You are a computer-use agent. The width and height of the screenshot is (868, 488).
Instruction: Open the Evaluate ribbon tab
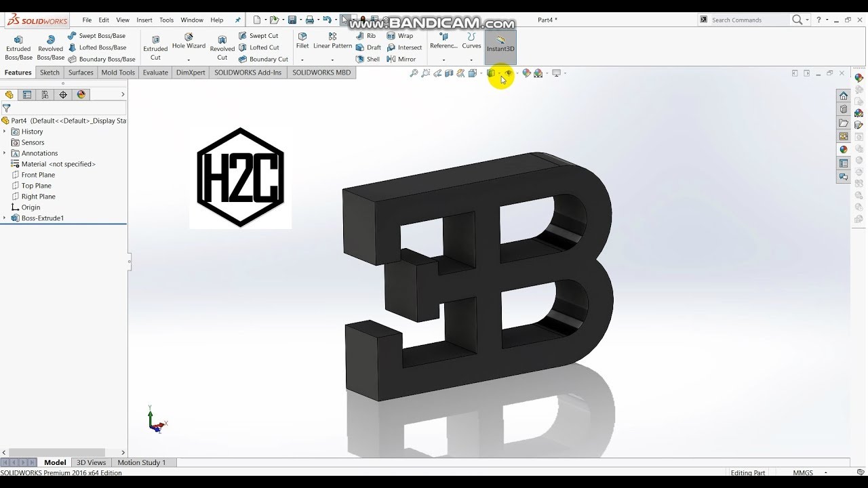coord(155,73)
